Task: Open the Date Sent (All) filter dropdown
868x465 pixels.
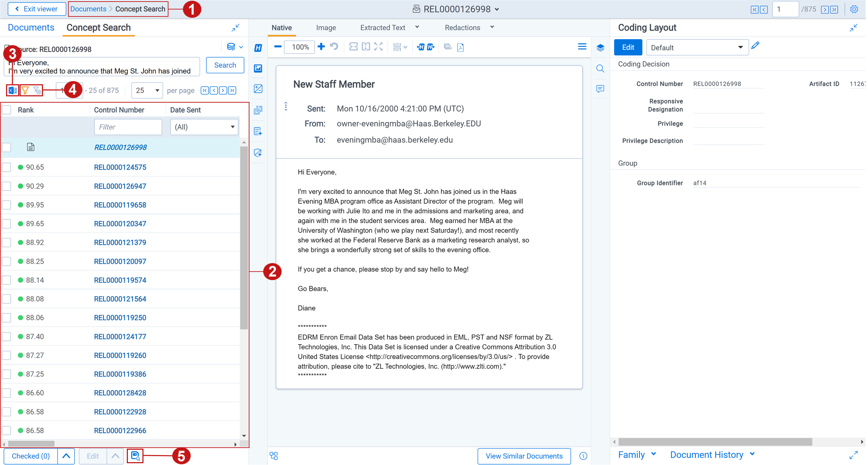Action: pyautogui.click(x=204, y=127)
